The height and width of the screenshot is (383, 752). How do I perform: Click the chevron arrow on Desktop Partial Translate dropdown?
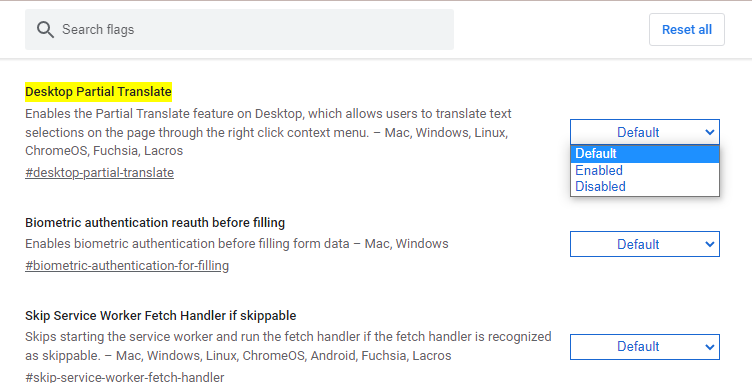[x=710, y=132]
